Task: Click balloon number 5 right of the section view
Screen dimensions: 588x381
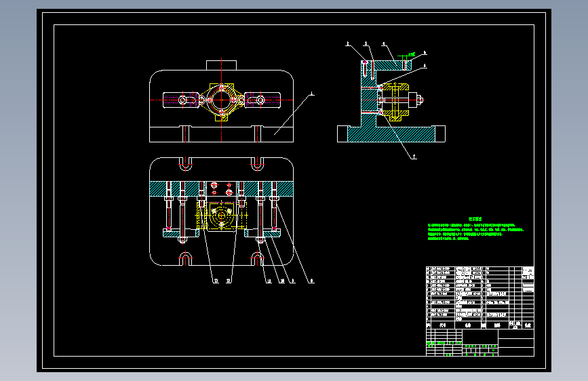Action: (x=425, y=53)
